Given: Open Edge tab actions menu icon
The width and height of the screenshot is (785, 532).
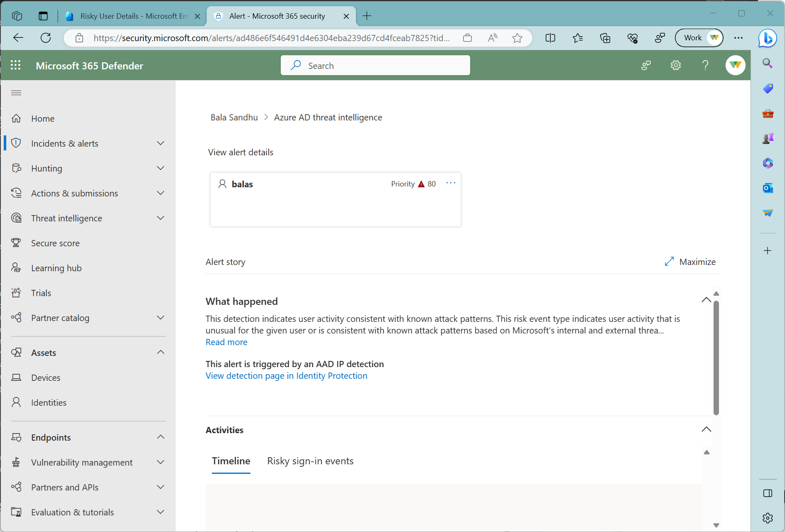Looking at the screenshot, I should [43, 16].
